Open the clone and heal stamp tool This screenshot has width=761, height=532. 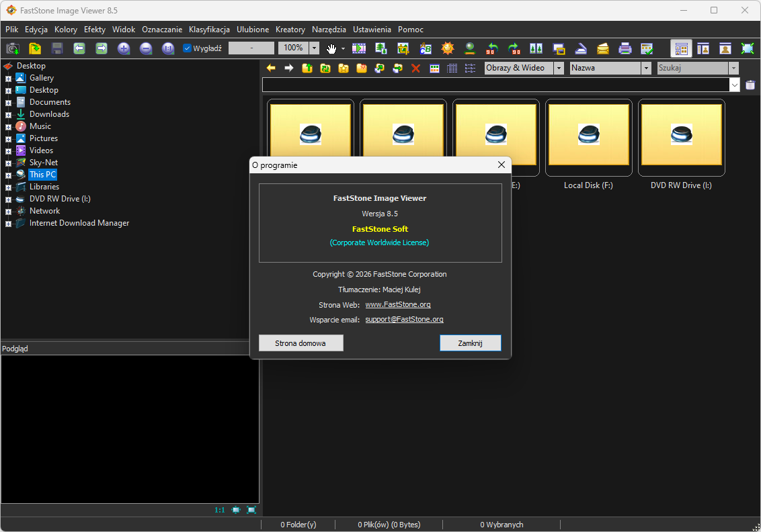(x=469, y=48)
